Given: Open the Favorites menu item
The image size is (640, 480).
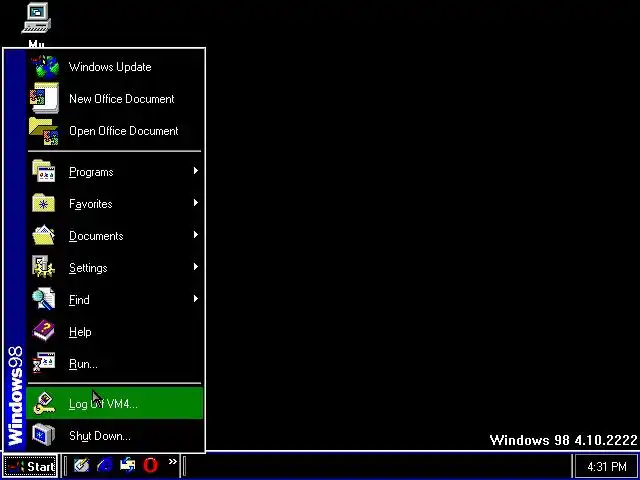Looking at the screenshot, I should [115, 203].
